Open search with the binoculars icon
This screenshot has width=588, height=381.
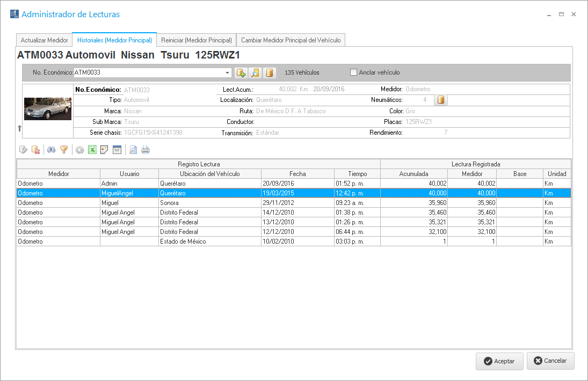pyautogui.click(x=52, y=150)
